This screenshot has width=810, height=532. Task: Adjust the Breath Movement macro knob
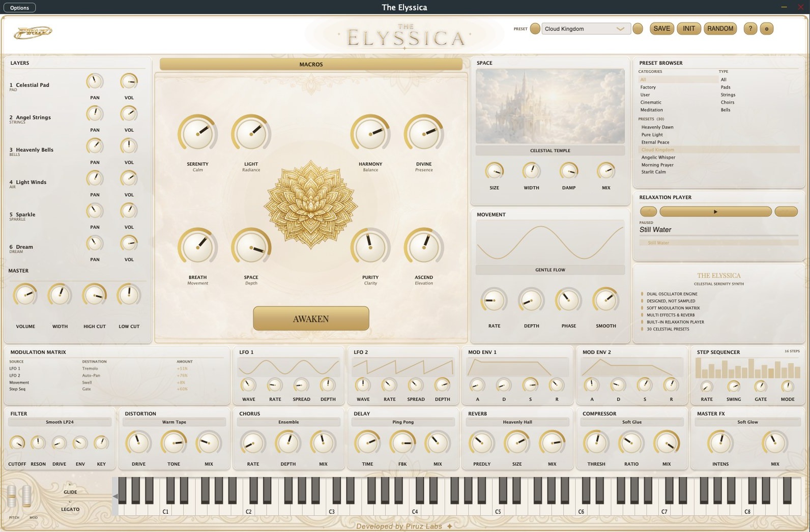tap(197, 248)
